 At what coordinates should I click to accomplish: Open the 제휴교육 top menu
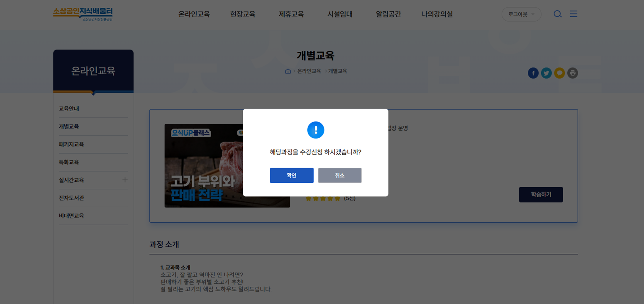291,14
